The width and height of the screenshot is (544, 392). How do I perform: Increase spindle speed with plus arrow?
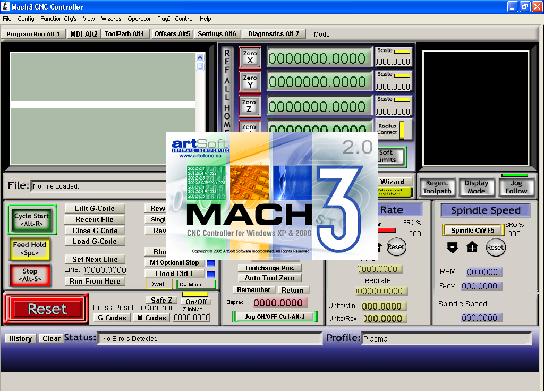coord(472,248)
